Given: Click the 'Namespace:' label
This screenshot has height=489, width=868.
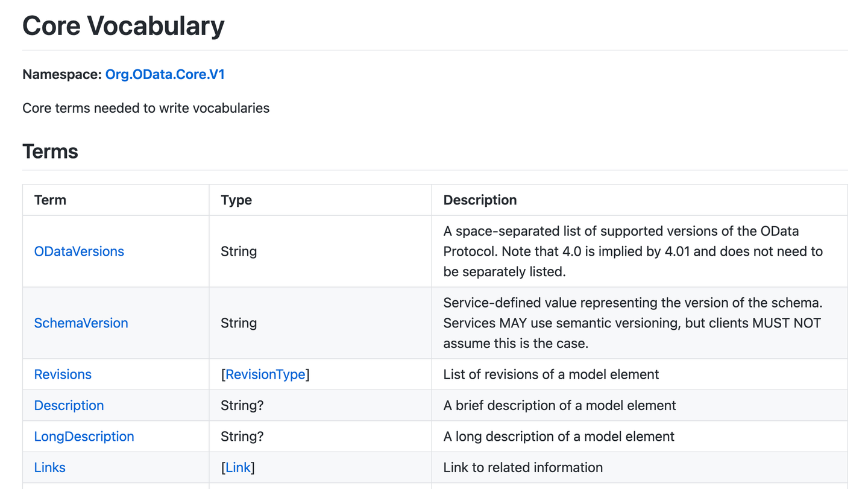Looking at the screenshot, I should click(62, 74).
